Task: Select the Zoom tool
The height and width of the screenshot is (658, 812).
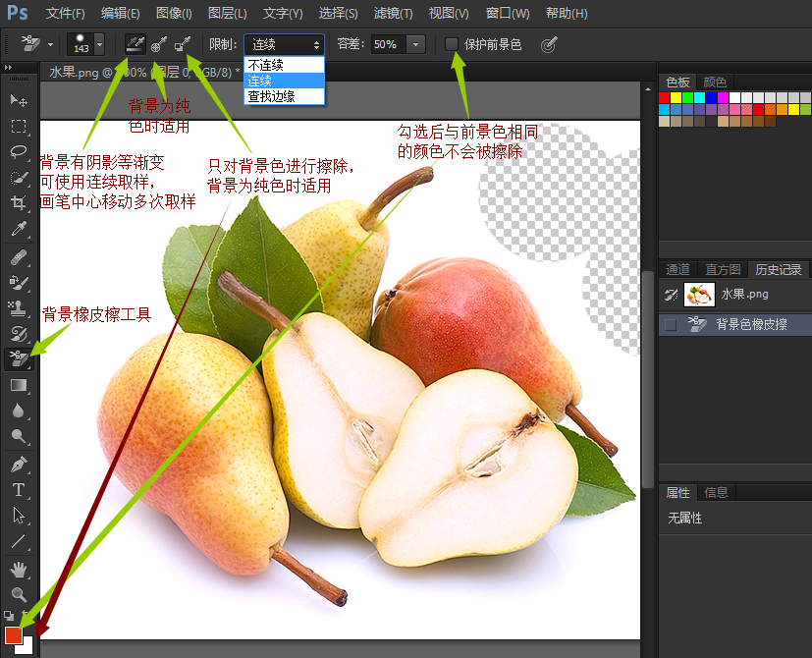Action: 19,594
